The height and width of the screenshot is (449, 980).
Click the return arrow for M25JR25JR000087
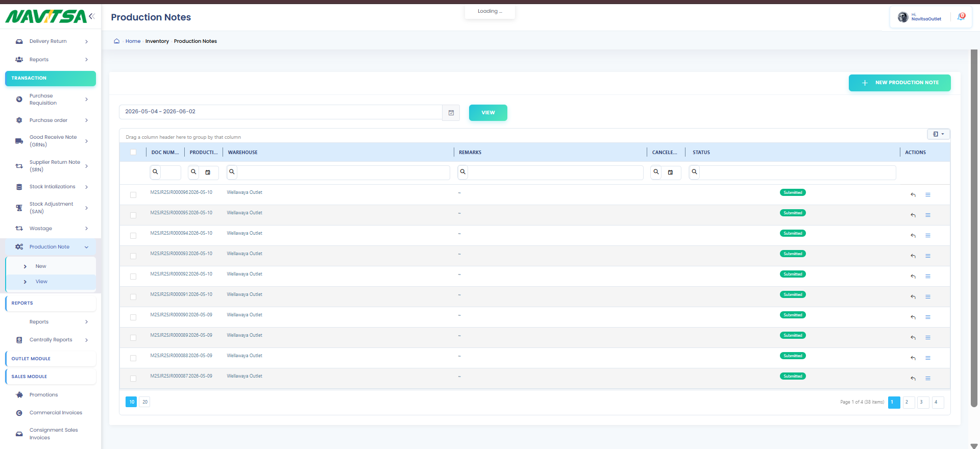coord(913,379)
